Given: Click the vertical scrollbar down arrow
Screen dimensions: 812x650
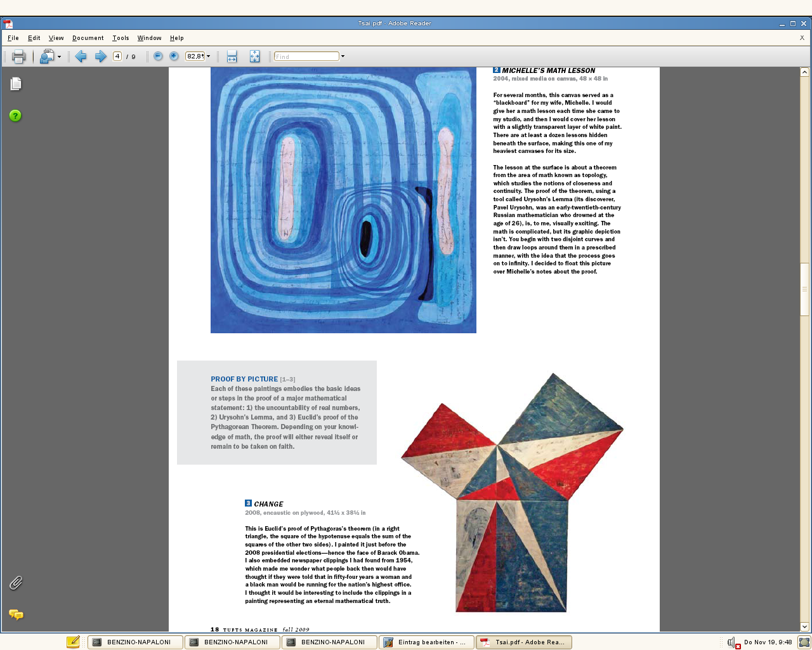Looking at the screenshot, I should tap(804, 627).
